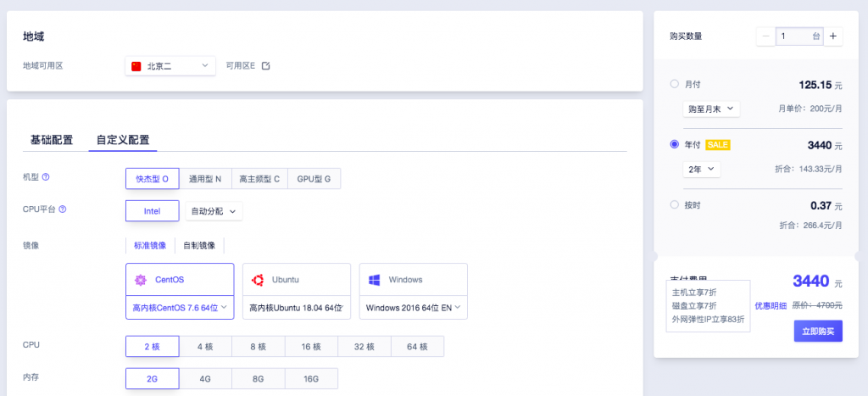Expand the 2年 duration dropdown
This screenshot has width=868, height=396.
click(702, 170)
